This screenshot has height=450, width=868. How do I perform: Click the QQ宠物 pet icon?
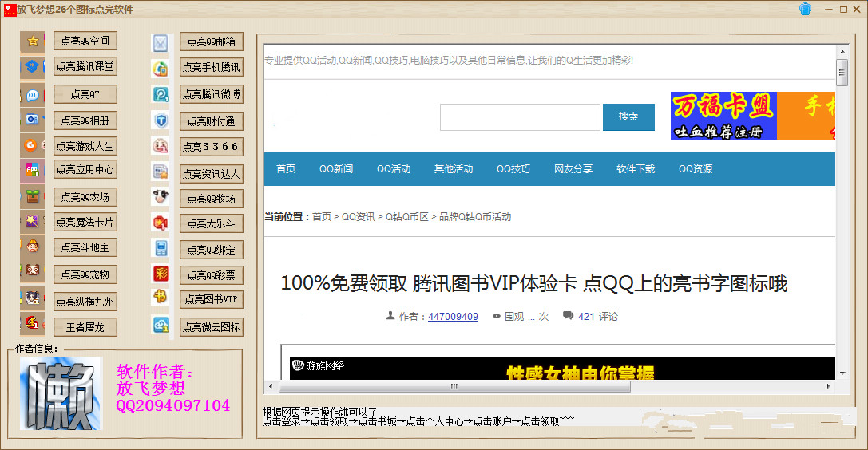[32, 271]
